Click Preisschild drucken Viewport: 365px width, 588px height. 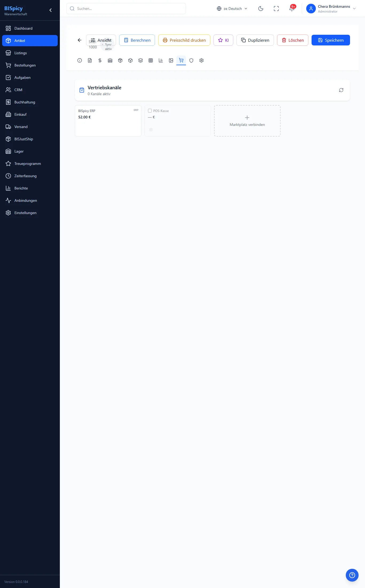click(x=184, y=40)
